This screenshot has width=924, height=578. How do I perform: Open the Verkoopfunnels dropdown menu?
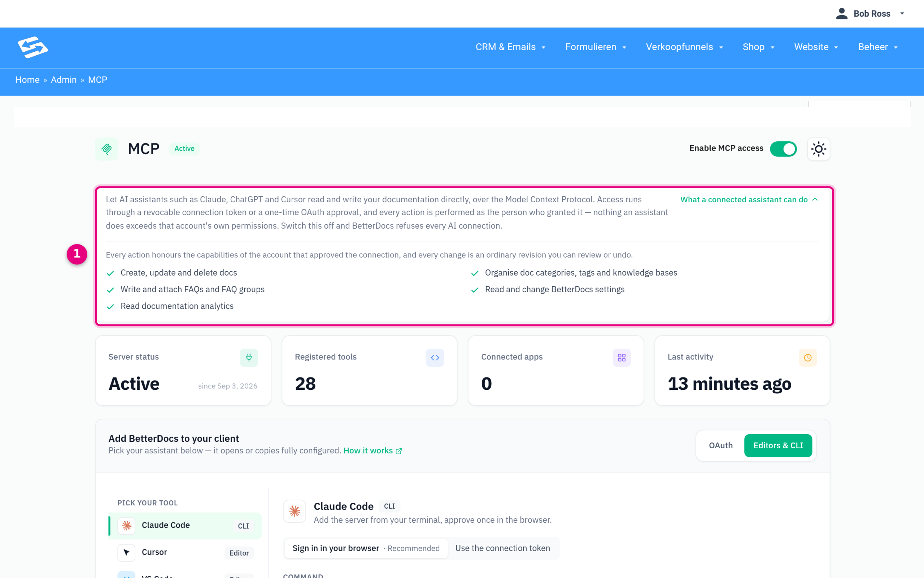click(x=684, y=47)
